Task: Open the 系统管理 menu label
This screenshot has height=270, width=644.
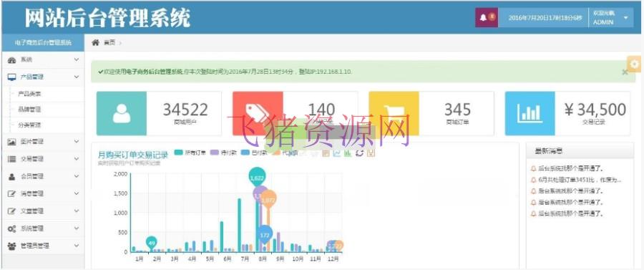Action: [x=32, y=228]
